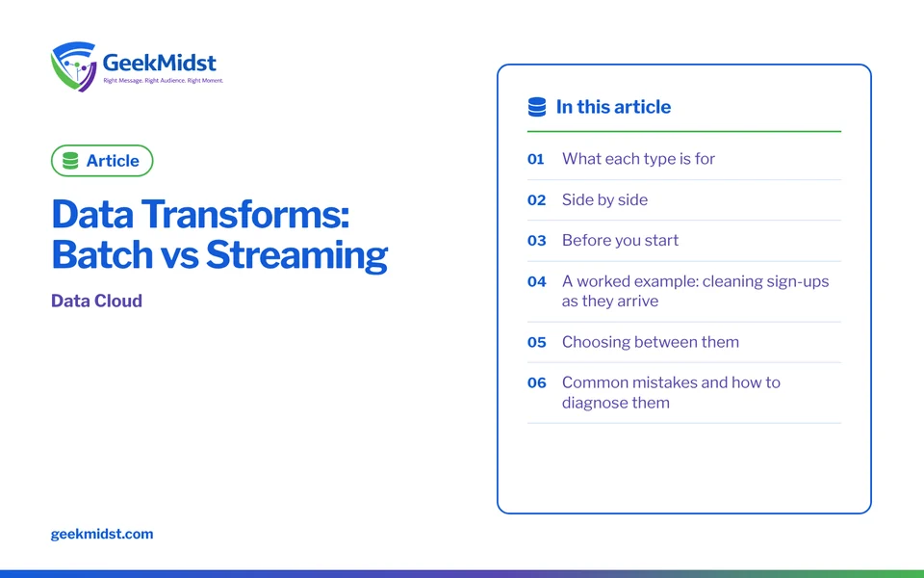
Task: Click the number 06 in contents list
Action: [537, 382]
